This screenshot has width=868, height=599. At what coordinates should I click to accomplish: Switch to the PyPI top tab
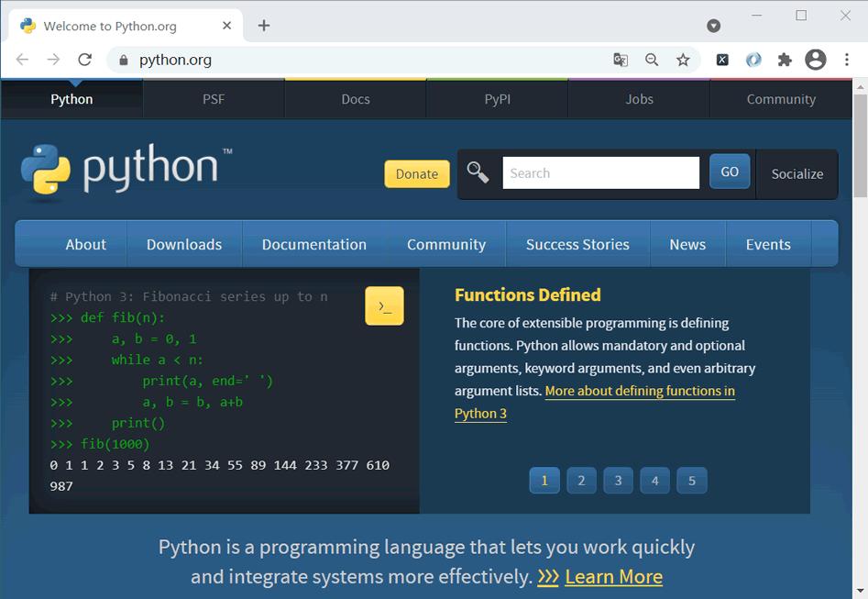(497, 99)
